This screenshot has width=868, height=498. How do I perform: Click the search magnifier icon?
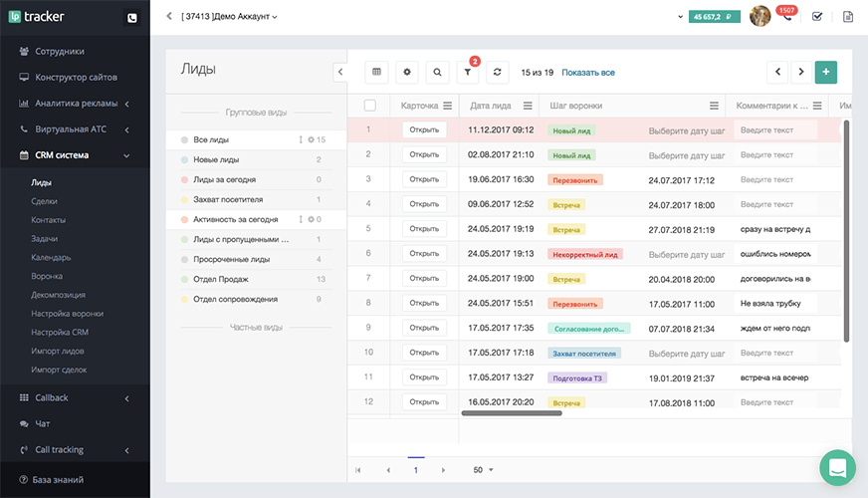tap(437, 72)
